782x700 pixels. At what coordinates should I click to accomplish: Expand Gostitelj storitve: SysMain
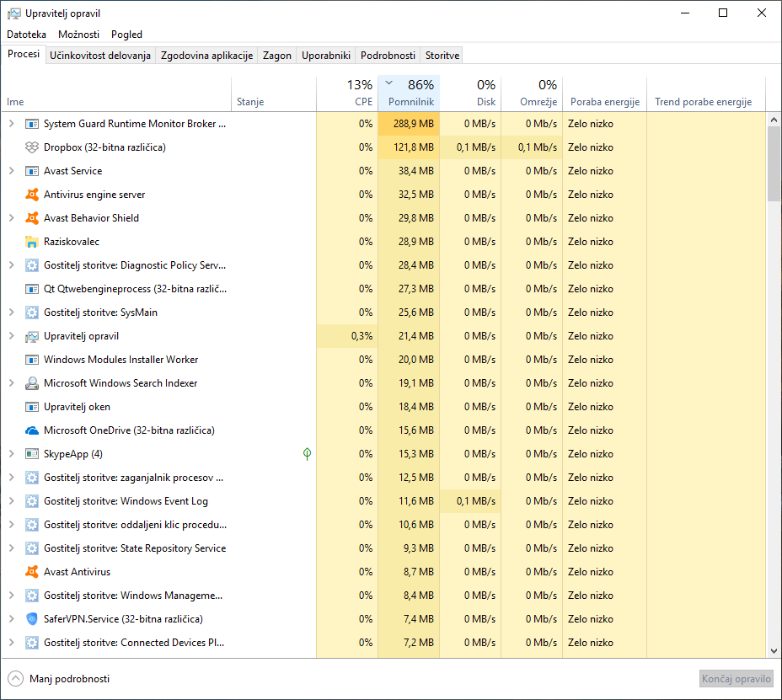coord(12,313)
